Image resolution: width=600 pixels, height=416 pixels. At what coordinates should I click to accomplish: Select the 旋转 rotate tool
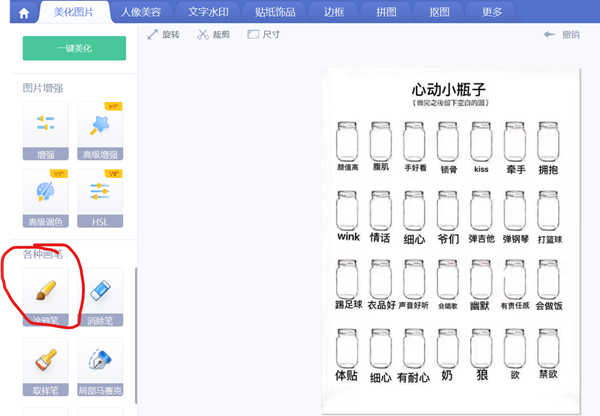click(x=163, y=35)
